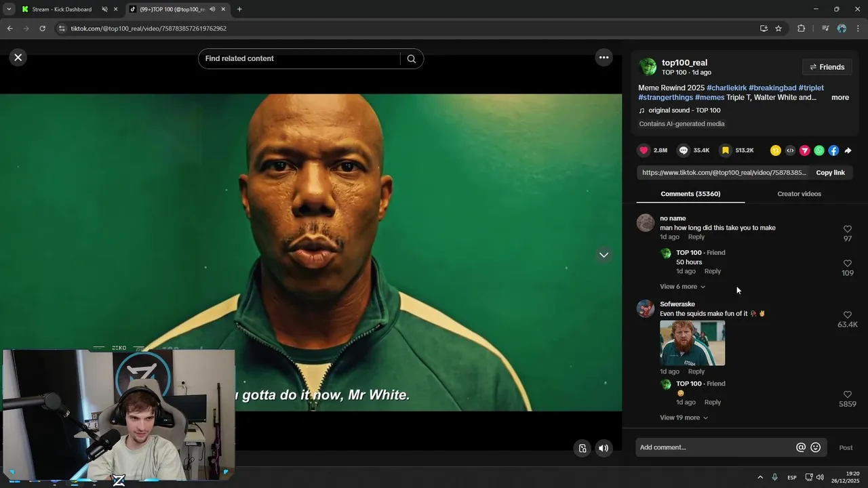Toggle video mute with speaker icon
The height and width of the screenshot is (488, 868).
tap(604, 448)
